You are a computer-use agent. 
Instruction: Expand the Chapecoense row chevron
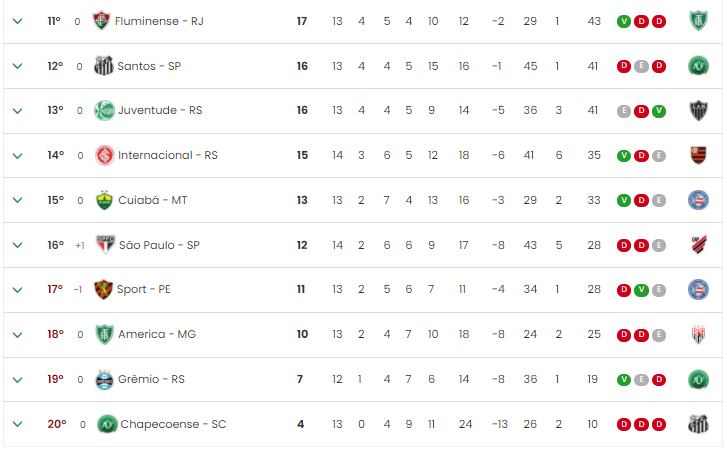(x=18, y=424)
